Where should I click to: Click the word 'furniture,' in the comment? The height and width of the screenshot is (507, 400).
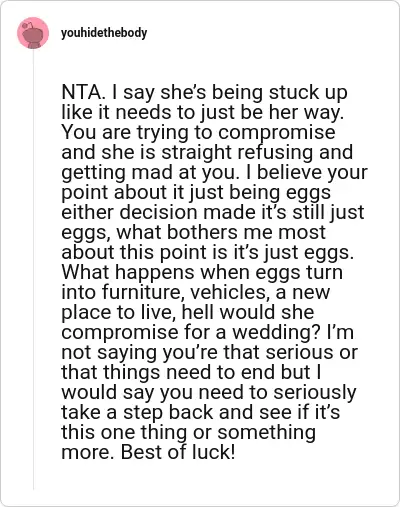point(143,292)
